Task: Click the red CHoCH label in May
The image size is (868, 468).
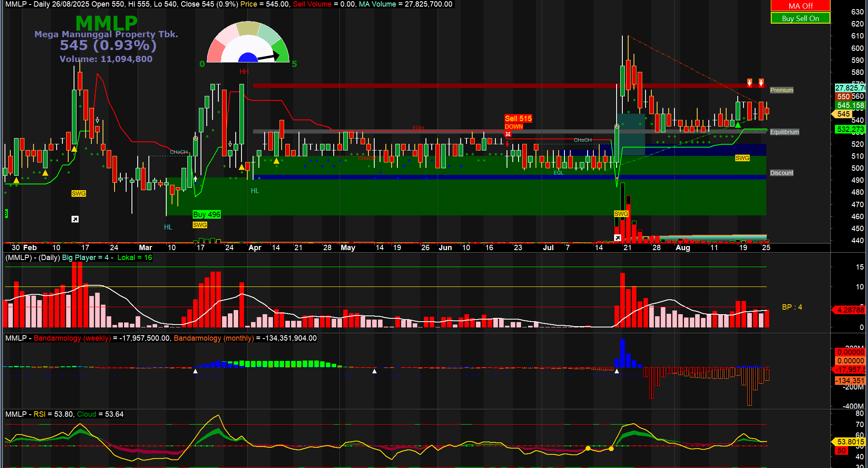Action: pos(366,158)
